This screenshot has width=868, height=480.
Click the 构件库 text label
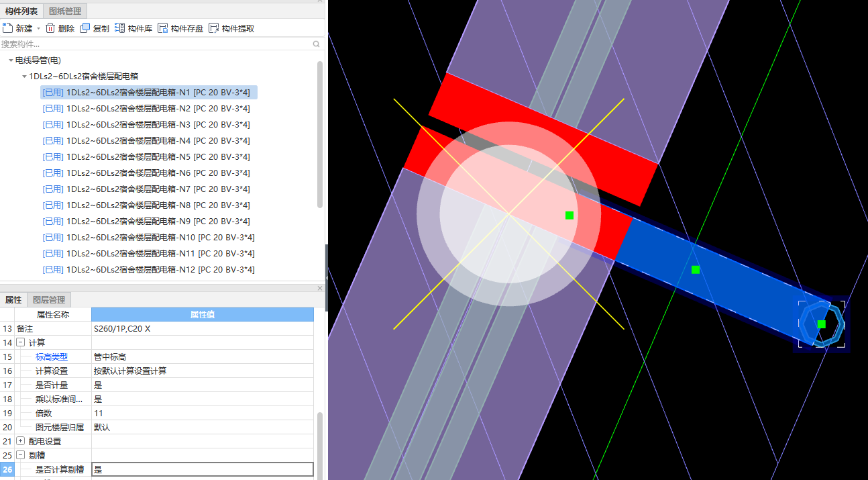coord(140,29)
